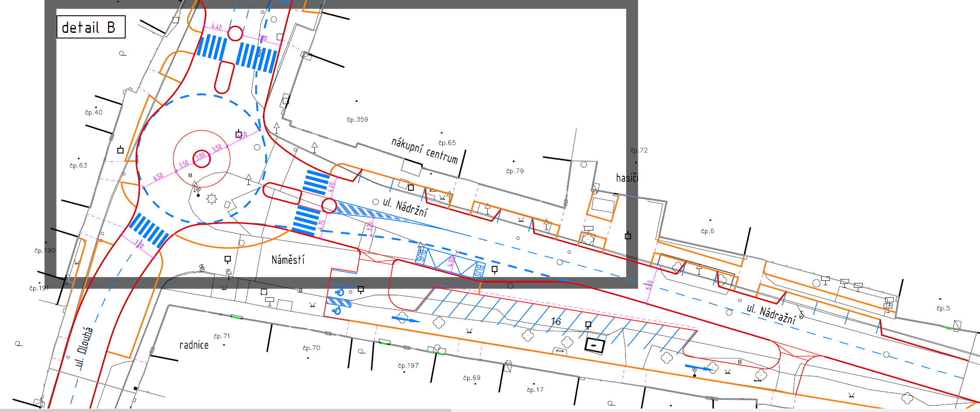This screenshot has width=980, height=412.
Task: Click the blue arrow right of the wheelchair spaces
Action: pos(405,319)
